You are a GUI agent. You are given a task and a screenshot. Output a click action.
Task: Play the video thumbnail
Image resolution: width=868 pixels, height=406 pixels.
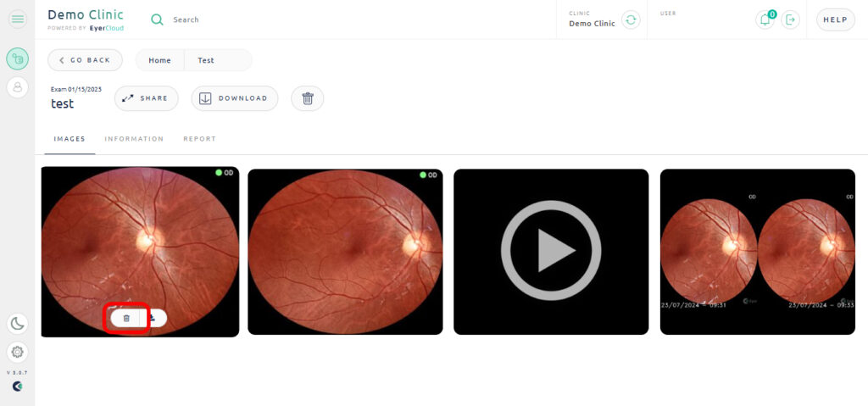(x=551, y=252)
